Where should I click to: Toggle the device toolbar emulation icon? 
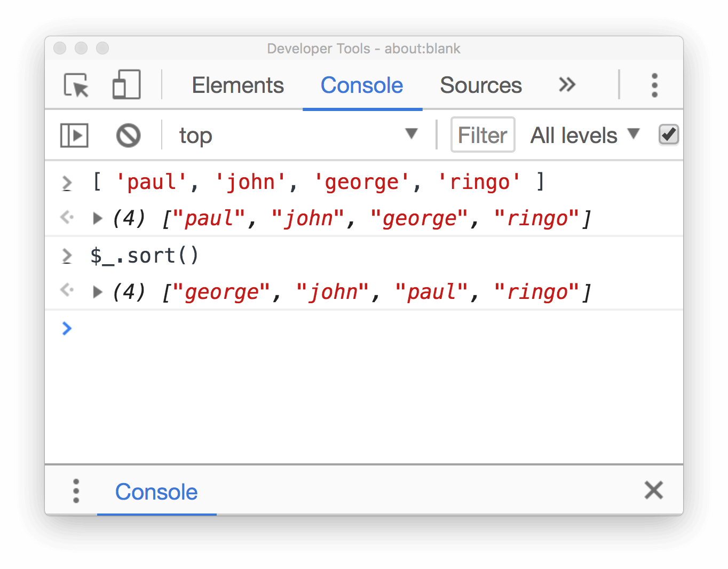(x=126, y=84)
